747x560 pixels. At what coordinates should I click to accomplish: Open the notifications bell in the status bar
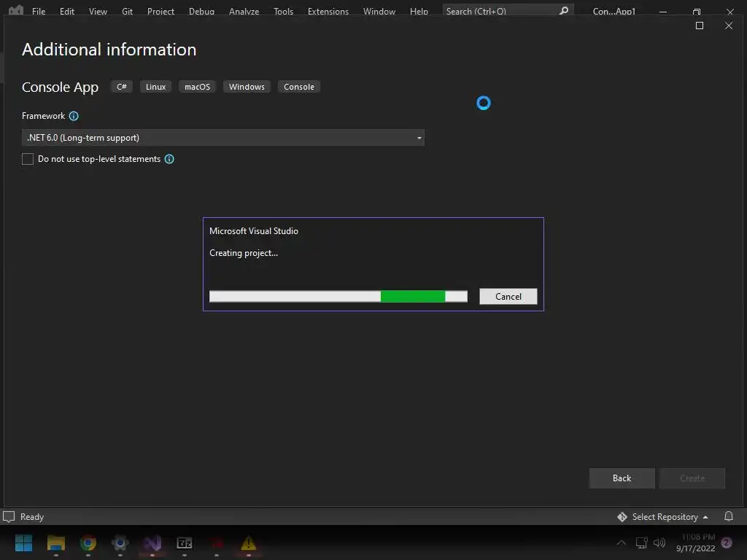729,517
